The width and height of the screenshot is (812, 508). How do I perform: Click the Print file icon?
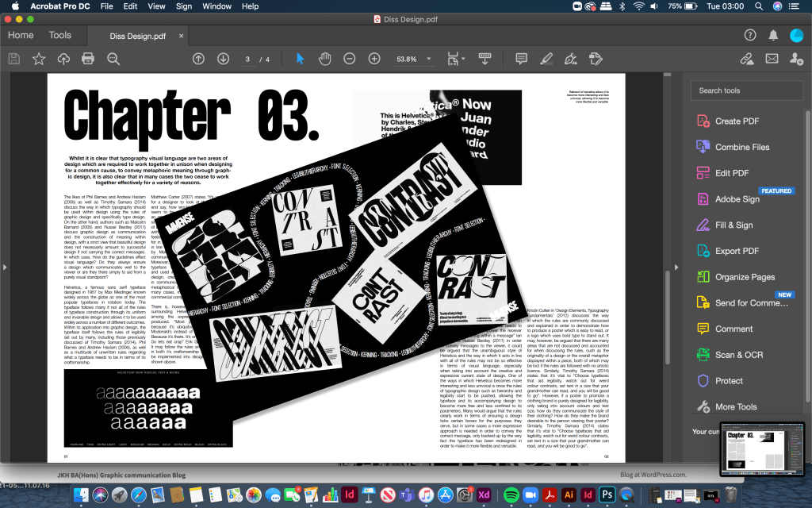(88, 59)
